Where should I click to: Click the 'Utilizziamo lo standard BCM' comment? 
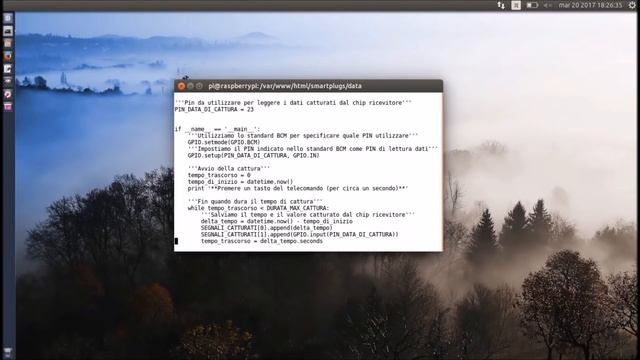click(x=303, y=136)
